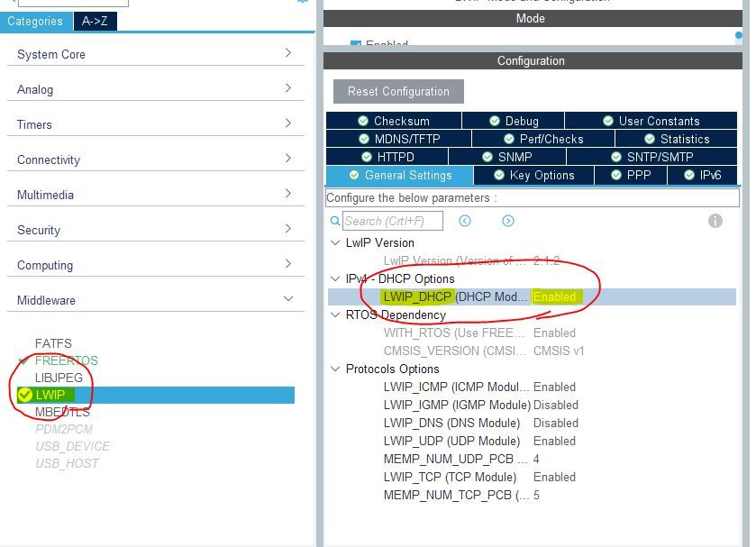The width and height of the screenshot is (756, 547).
Task: Open the Debug tab
Action: pos(514,121)
